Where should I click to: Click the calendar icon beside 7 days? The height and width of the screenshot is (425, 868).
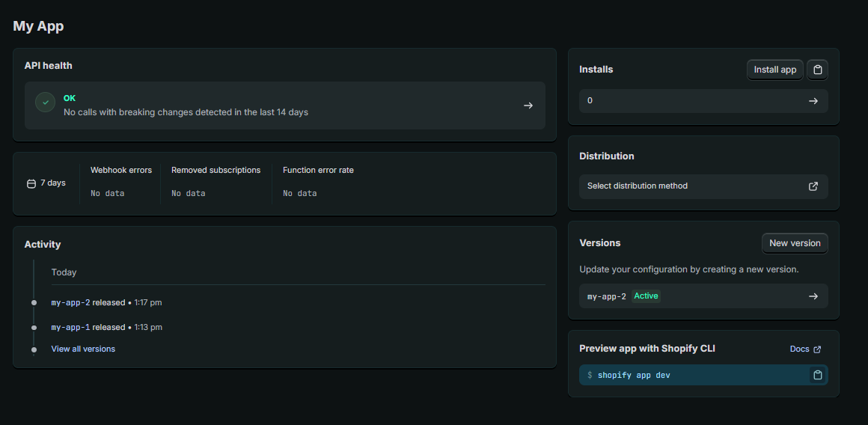31,183
